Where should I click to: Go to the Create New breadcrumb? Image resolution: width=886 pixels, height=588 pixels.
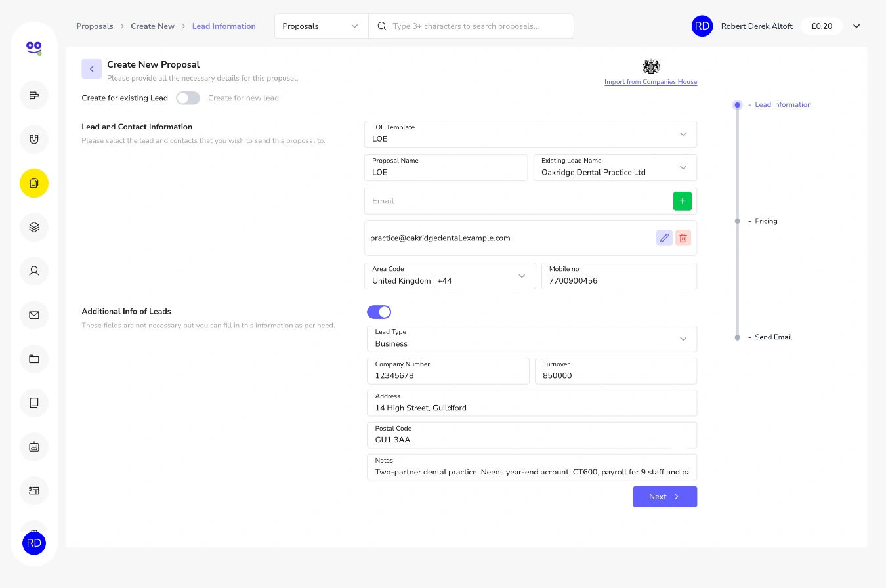tap(152, 26)
